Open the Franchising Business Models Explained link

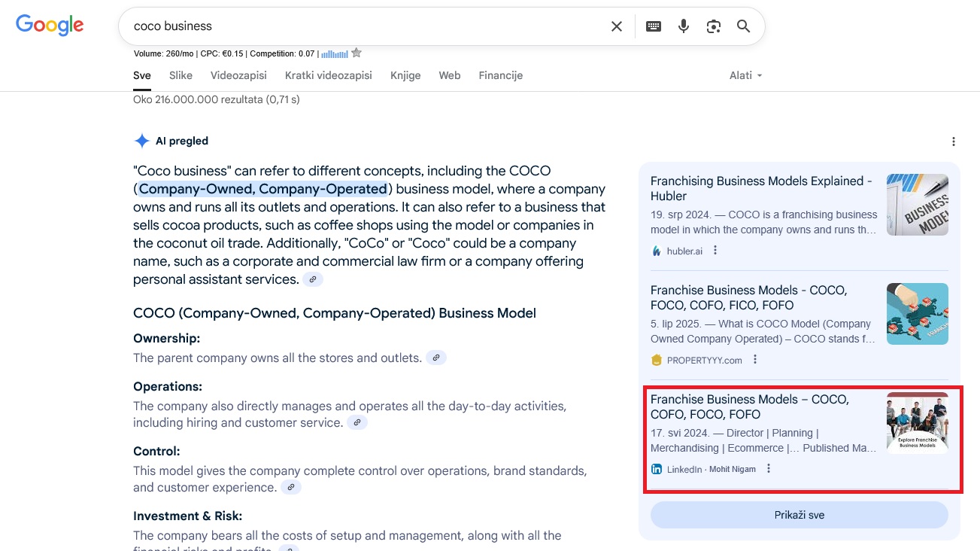pos(761,188)
